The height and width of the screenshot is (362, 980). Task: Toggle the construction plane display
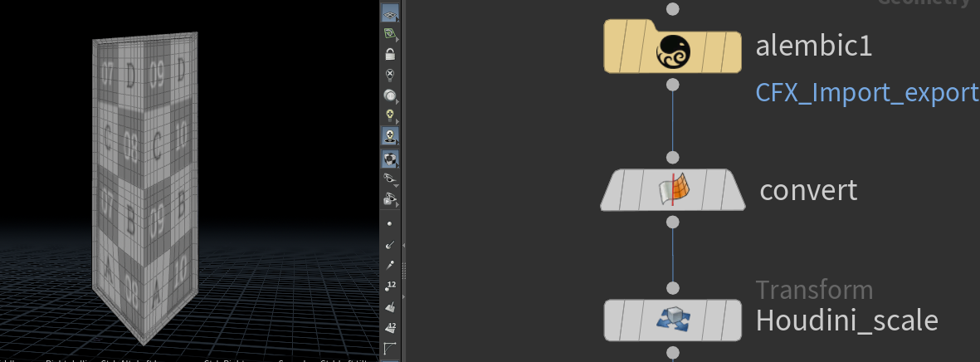(x=389, y=13)
